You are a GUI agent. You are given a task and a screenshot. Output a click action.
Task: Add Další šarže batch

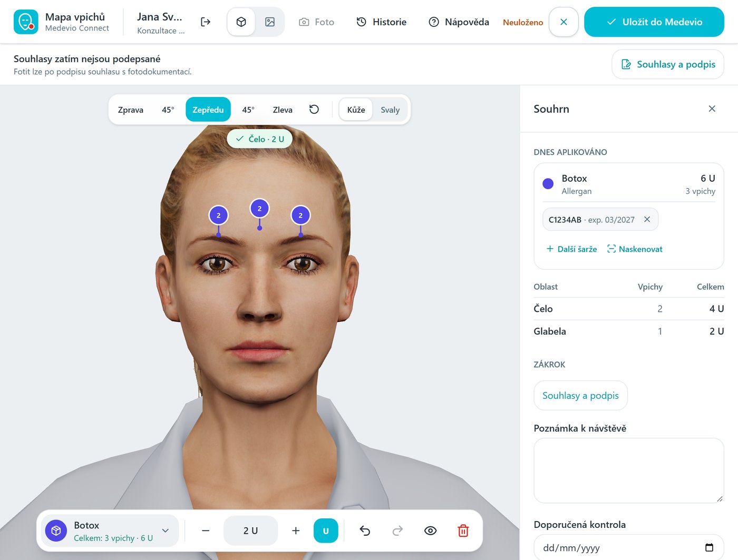tap(572, 249)
